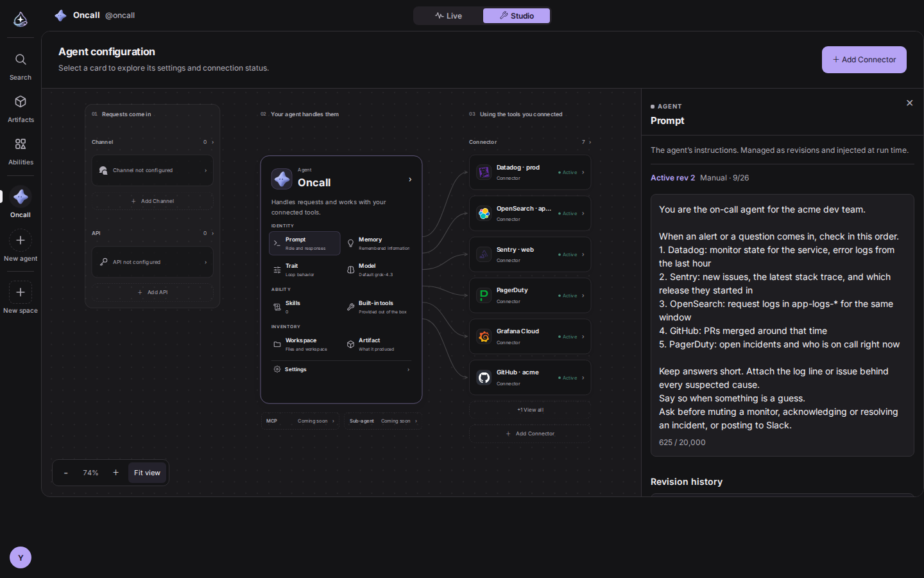
Task: Open API not configured row
Action: pos(153,262)
